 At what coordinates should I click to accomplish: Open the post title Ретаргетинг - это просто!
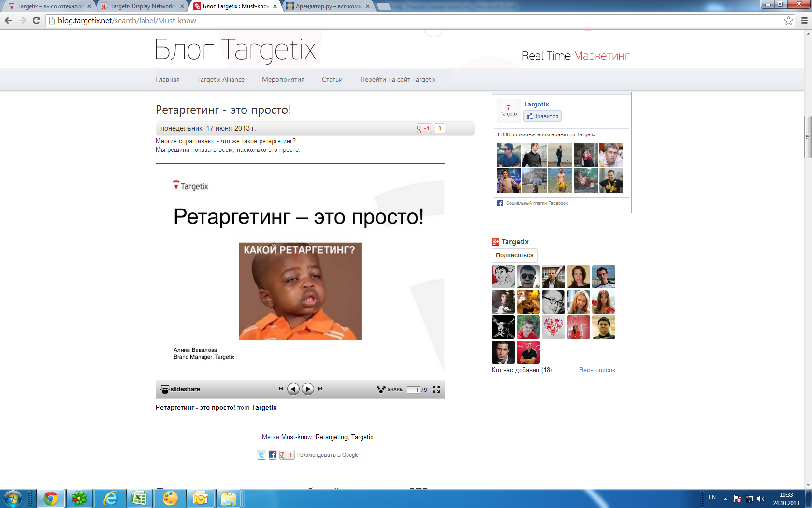pos(223,110)
